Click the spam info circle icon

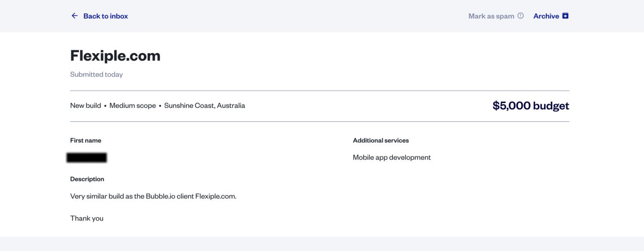click(x=521, y=16)
